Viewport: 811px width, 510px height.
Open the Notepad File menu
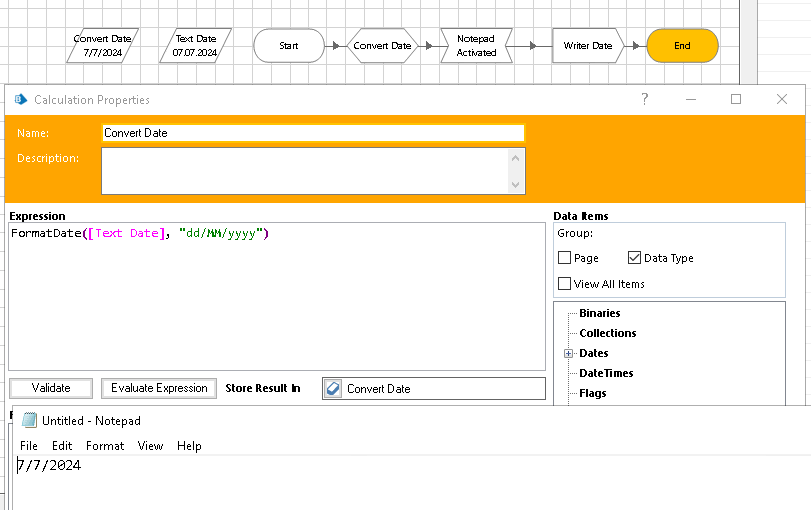click(x=29, y=446)
